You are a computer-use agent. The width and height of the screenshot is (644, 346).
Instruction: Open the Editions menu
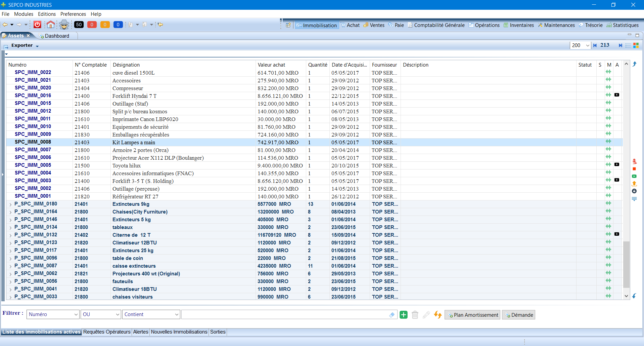pos(47,14)
